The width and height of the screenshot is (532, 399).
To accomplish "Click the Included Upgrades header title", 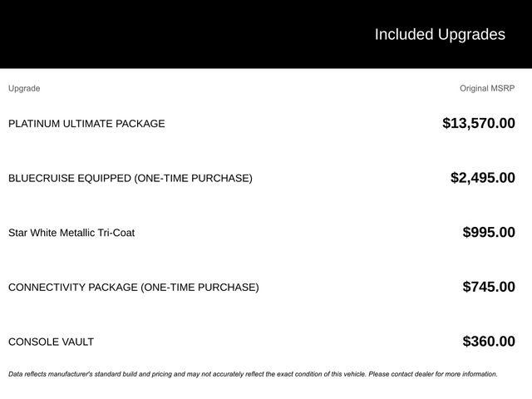I will 440,35.
